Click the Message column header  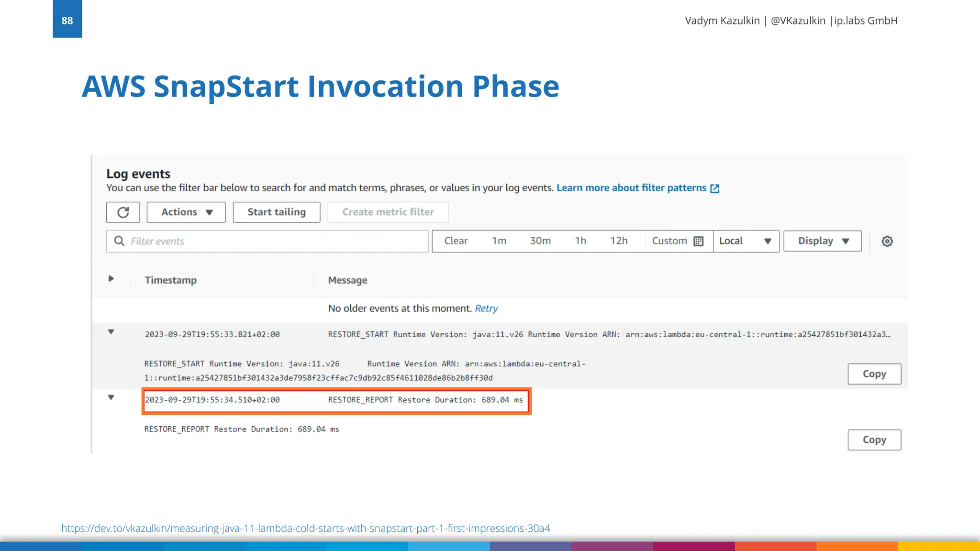click(x=348, y=280)
